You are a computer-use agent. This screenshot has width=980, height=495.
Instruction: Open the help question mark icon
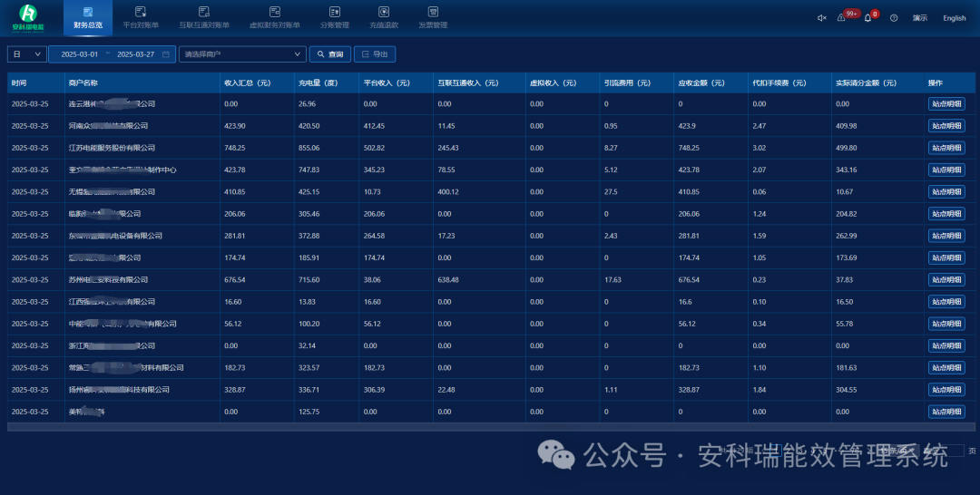(x=894, y=18)
